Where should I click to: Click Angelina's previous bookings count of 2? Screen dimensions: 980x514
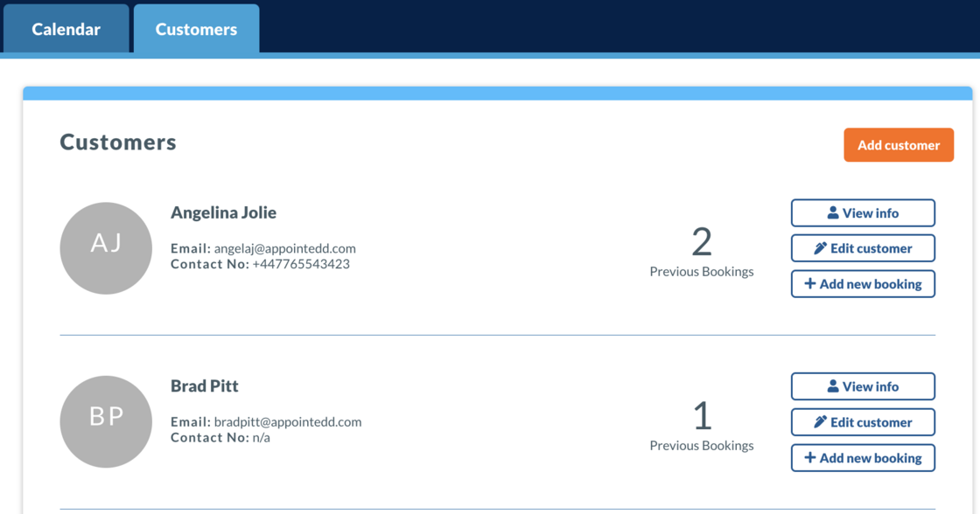(702, 242)
